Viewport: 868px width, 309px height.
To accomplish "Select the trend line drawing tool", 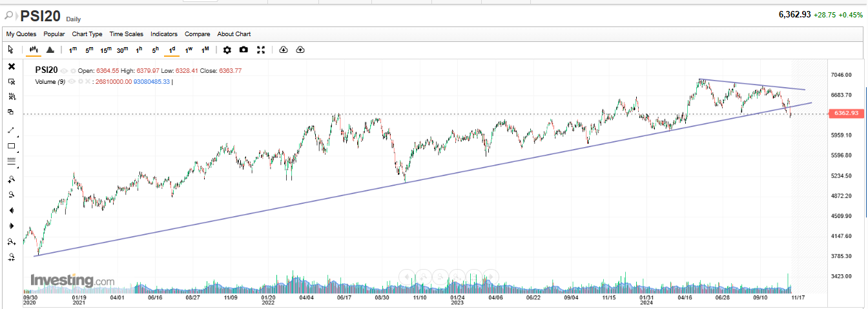I will click(11, 130).
